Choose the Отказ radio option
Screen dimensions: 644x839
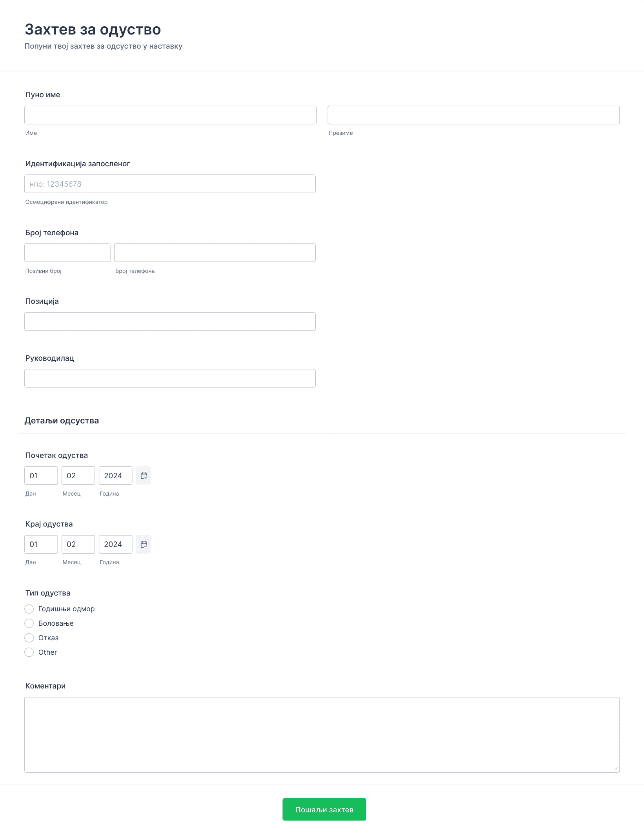coord(29,638)
